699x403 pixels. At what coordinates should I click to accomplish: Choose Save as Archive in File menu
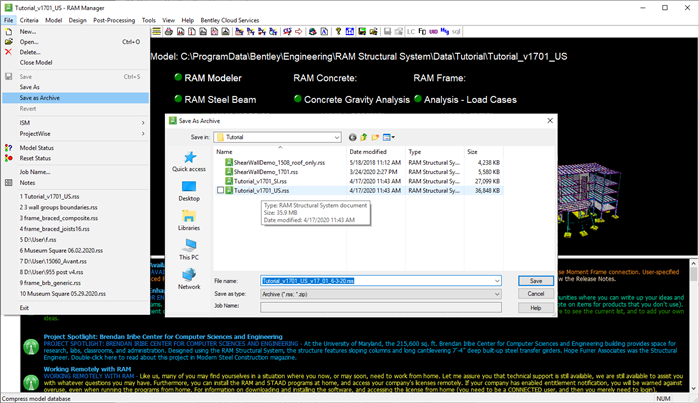pyautogui.click(x=40, y=97)
